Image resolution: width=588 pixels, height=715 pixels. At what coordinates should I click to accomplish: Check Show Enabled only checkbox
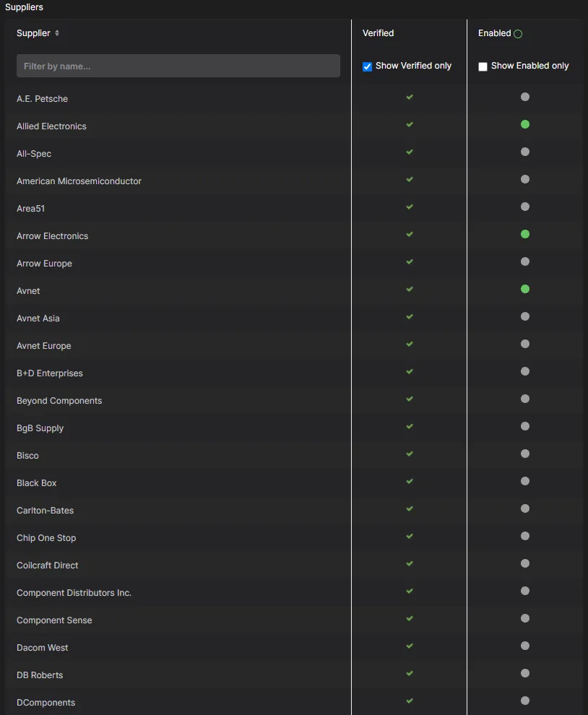pyautogui.click(x=483, y=66)
